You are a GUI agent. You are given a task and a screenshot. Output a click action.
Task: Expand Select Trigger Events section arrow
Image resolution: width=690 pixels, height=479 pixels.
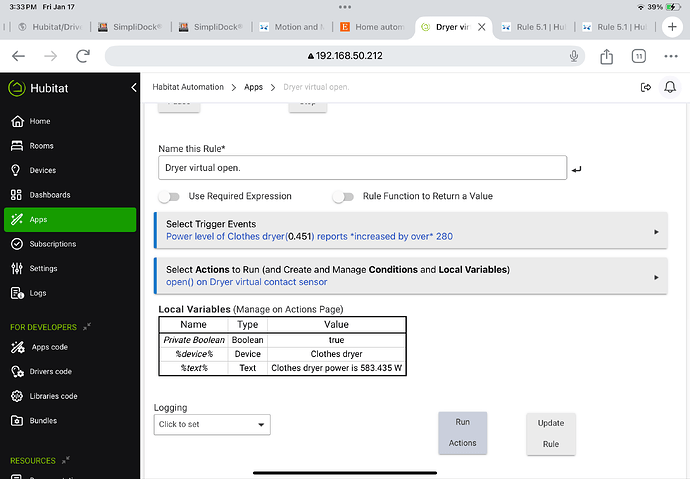(x=656, y=232)
